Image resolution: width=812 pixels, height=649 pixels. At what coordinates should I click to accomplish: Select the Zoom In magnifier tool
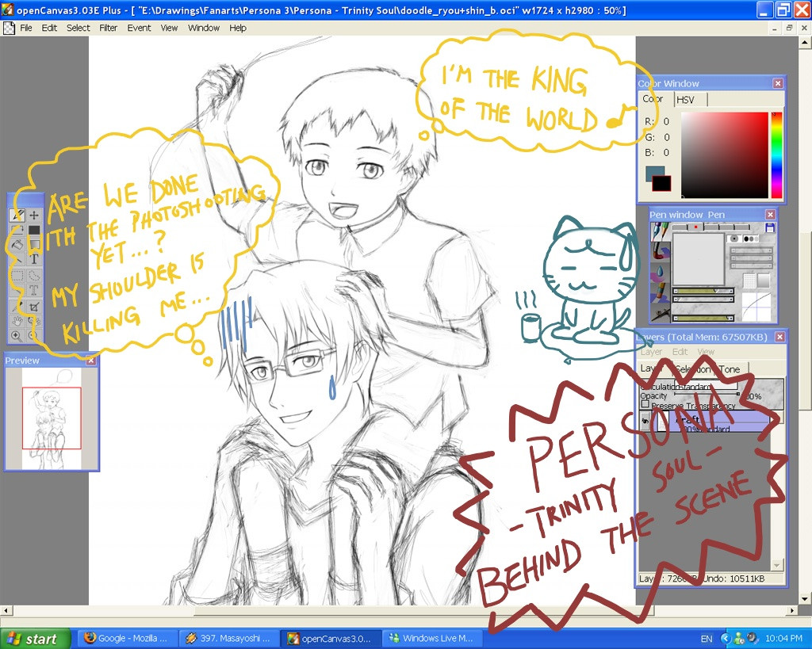pos(17,337)
